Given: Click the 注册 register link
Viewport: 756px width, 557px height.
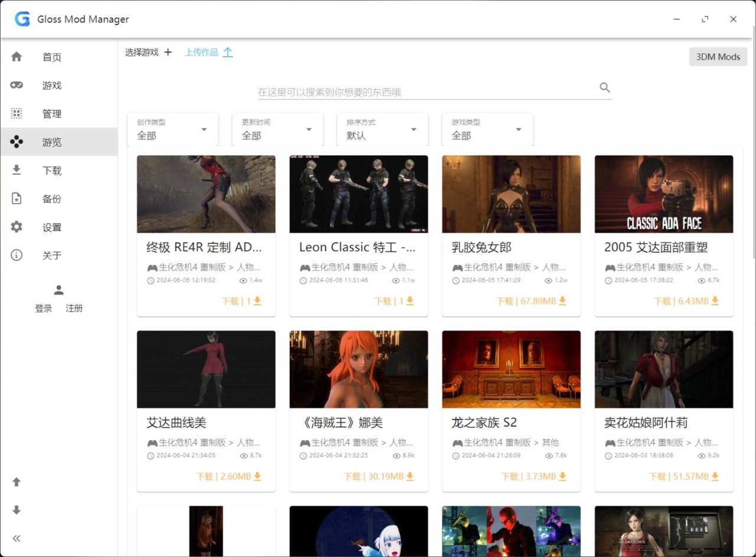Looking at the screenshot, I should click(x=74, y=308).
